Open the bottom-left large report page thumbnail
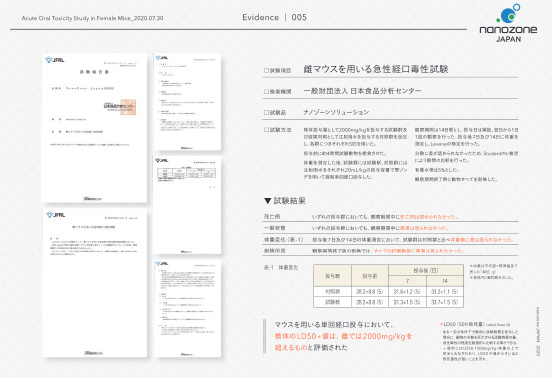Viewport: 552px width, 378px height. pos(95,283)
